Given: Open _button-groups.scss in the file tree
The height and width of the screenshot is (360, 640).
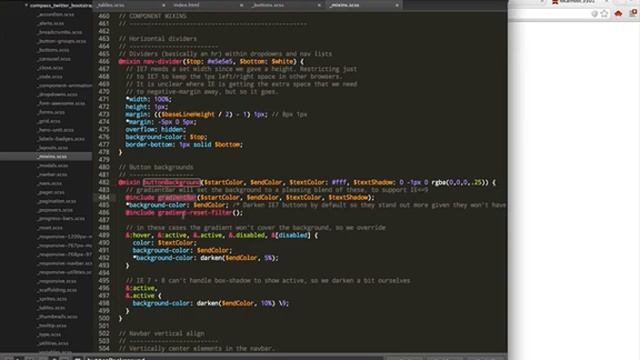Looking at the screenshot, I should tap(61, 41).
